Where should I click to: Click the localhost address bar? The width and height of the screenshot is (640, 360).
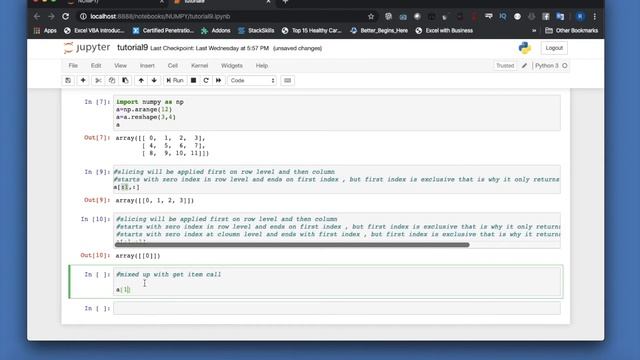pyautogui.click(x=220, y=16)
